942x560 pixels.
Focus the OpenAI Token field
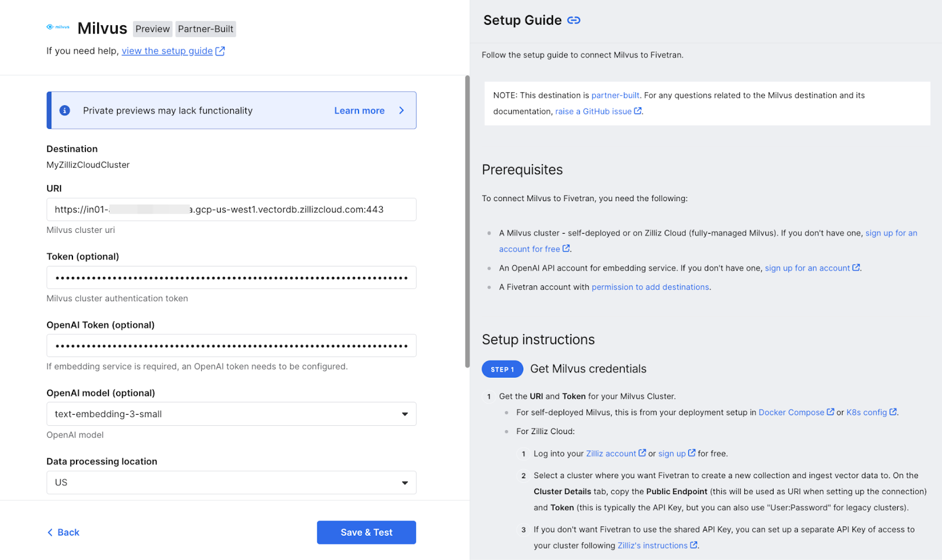click(231, 346)
